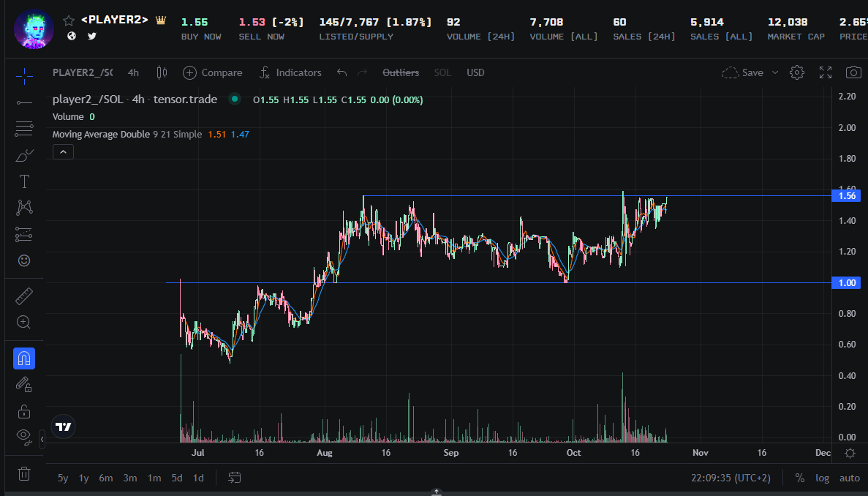Select the Text annotation tool

(x=24, y=181)
